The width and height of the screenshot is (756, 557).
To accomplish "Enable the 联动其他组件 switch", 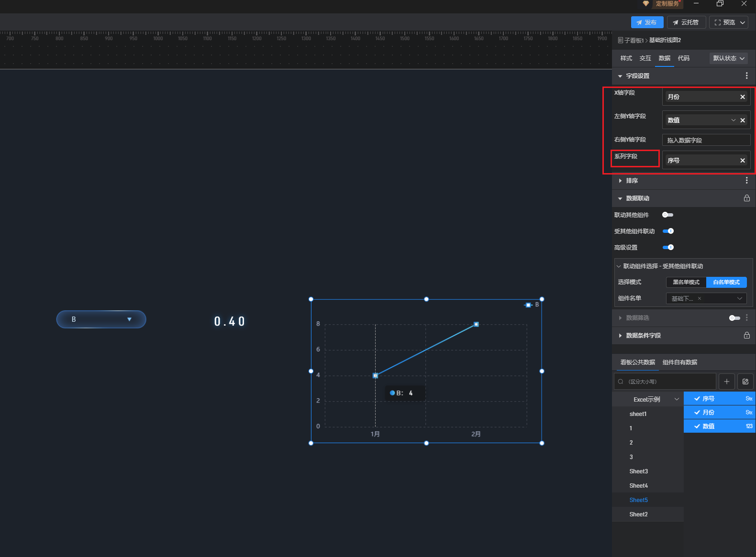I will (x=667, y=215).
